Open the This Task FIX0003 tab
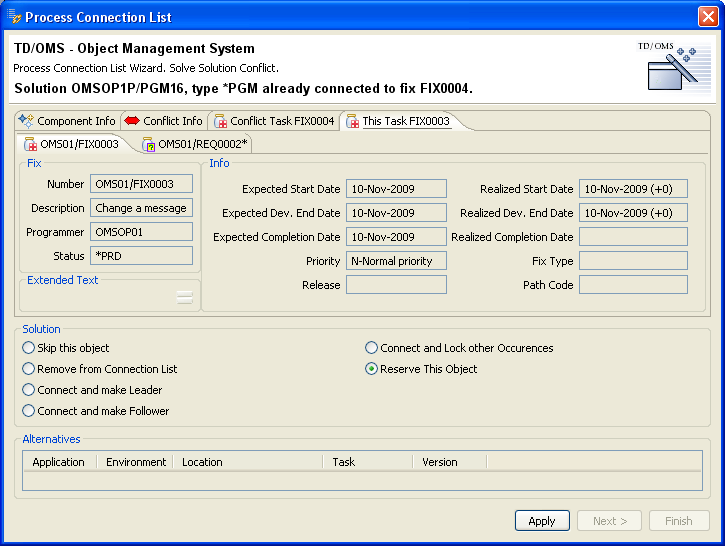 (x=405, y=121)
